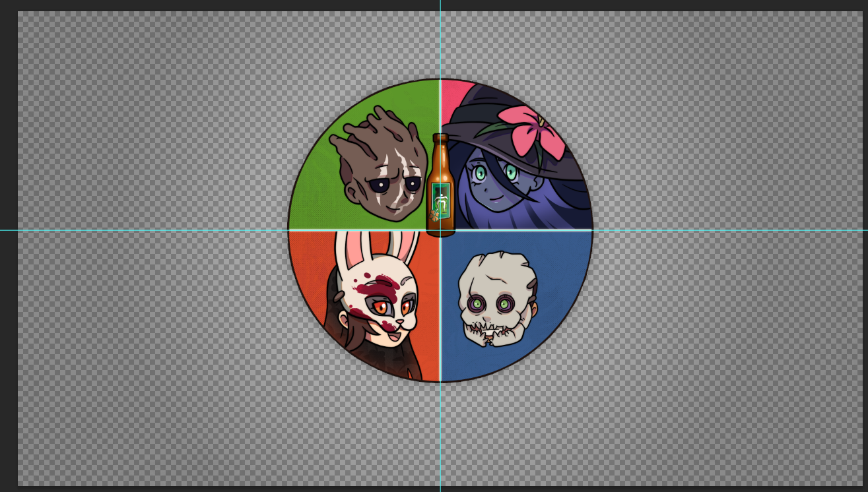Click the skull-masked character on the blue quadrant

point(498,299)
